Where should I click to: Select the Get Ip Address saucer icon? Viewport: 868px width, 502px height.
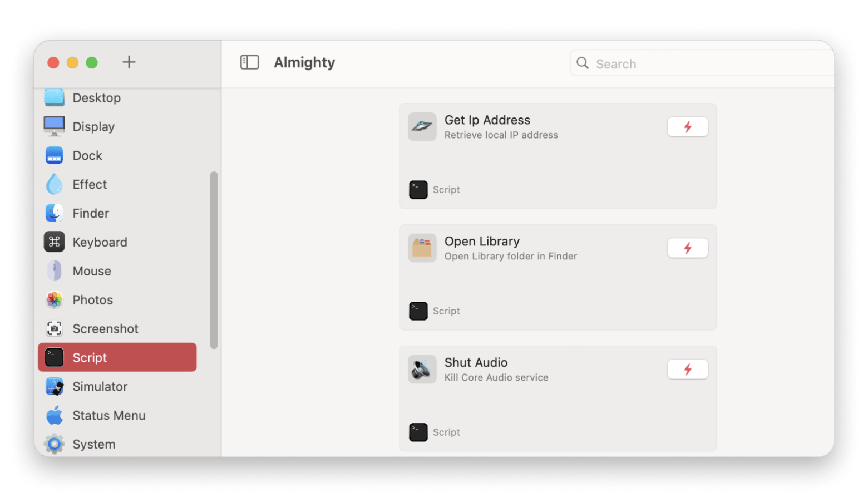422,126
